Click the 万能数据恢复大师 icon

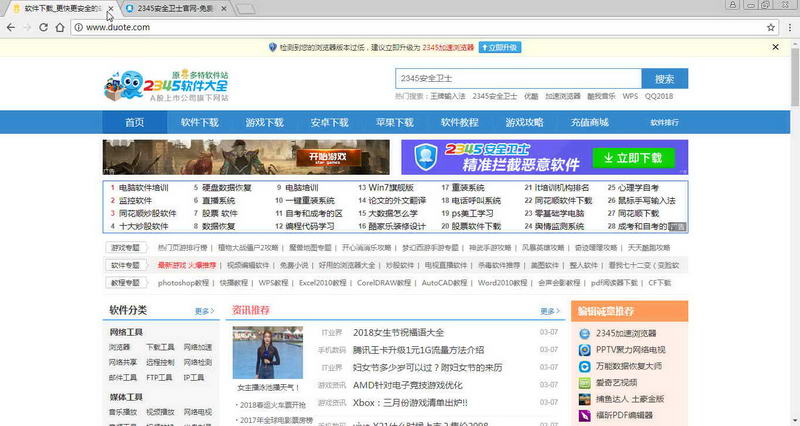[585, 366]
